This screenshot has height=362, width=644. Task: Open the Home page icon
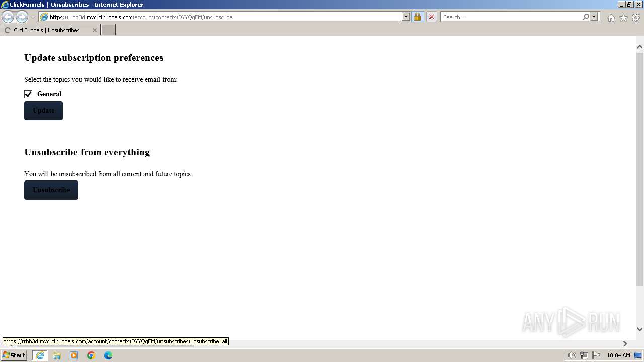pyautogui.click(x=611, y=18)
